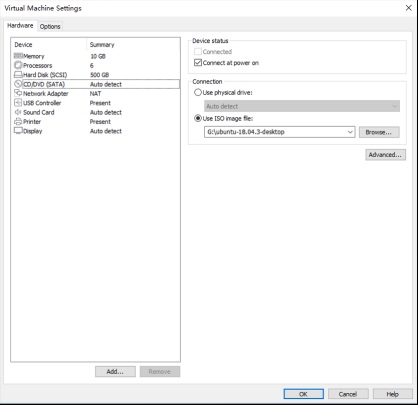Click the Display monitor icon
This screenshot has width=418, height=405.
pos(18,131)
